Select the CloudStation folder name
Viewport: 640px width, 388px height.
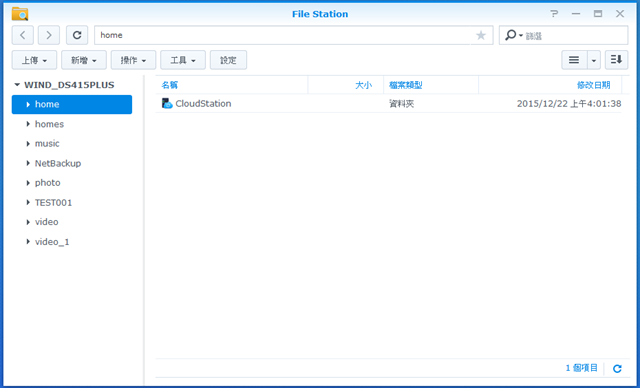point(203,104)
